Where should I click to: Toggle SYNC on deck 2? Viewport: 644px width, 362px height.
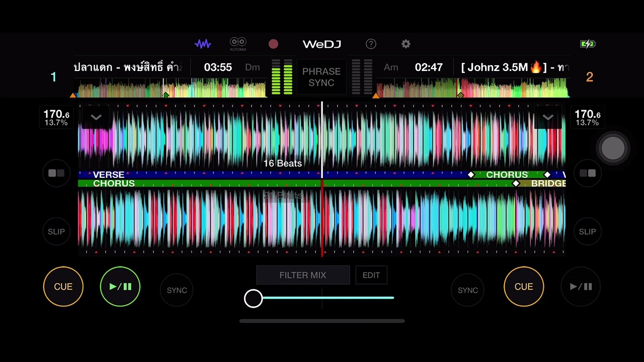tap(467, 290)
